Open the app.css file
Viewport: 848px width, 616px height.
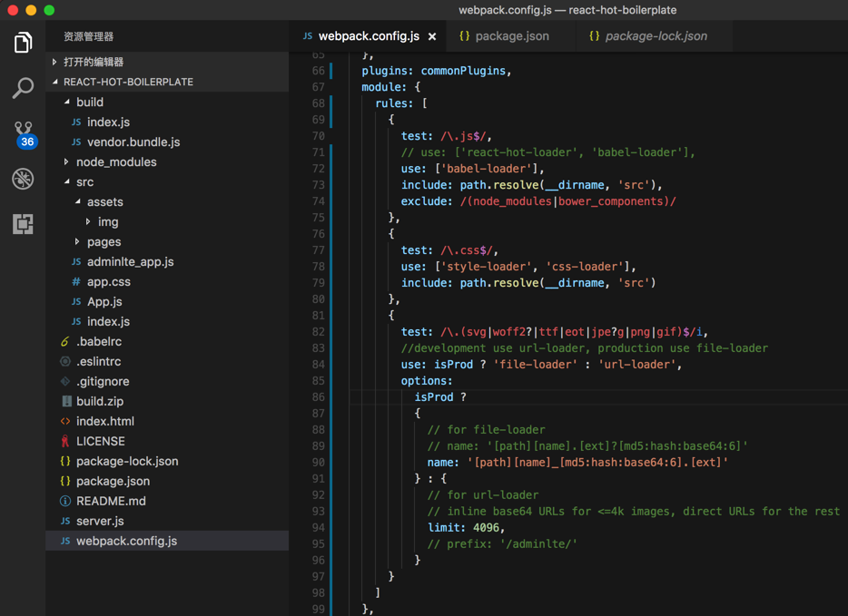click(108, 281)
